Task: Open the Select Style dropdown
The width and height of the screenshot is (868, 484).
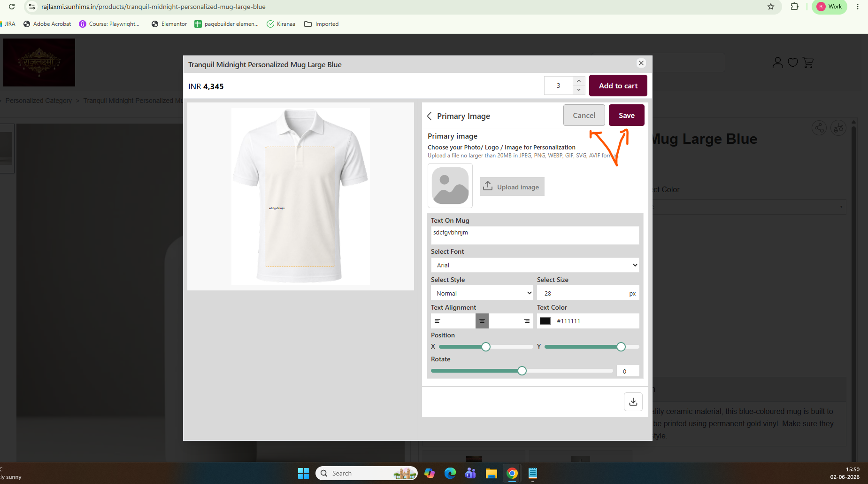Action: point(482,293)
